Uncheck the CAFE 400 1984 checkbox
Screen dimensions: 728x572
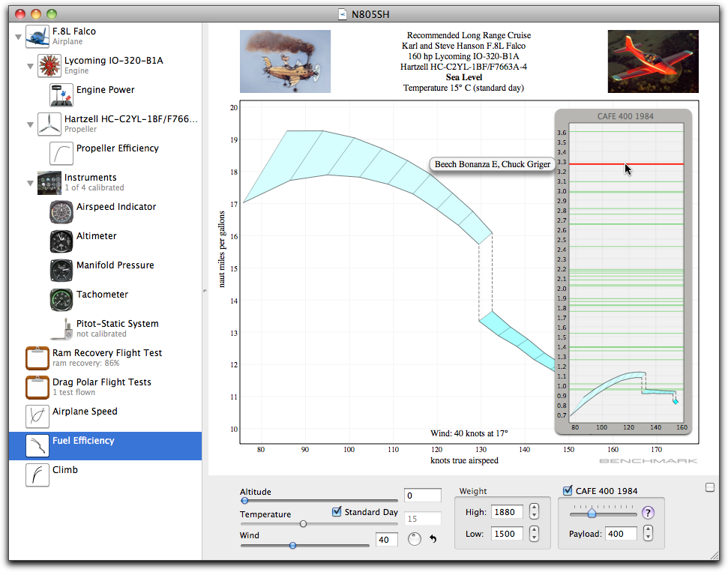(x=568, y=490)
